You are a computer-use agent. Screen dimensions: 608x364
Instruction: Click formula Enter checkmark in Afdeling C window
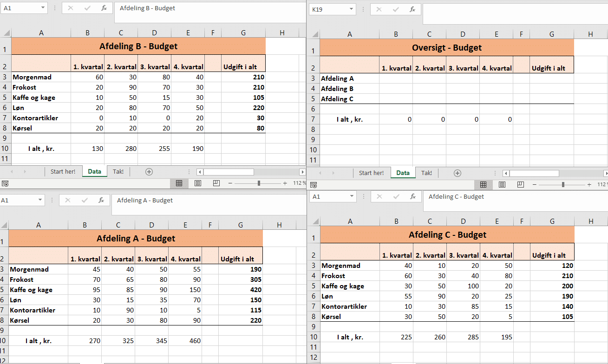[396, 196]
